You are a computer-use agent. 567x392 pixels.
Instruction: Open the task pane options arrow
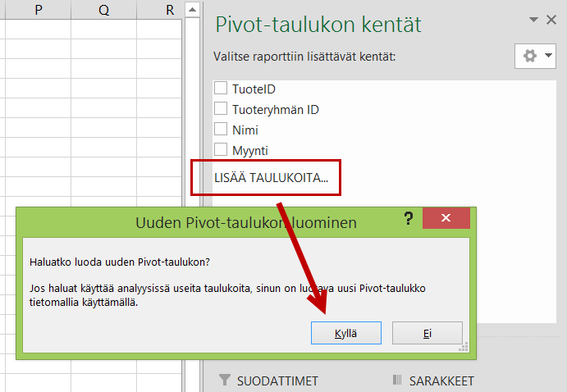535,20
